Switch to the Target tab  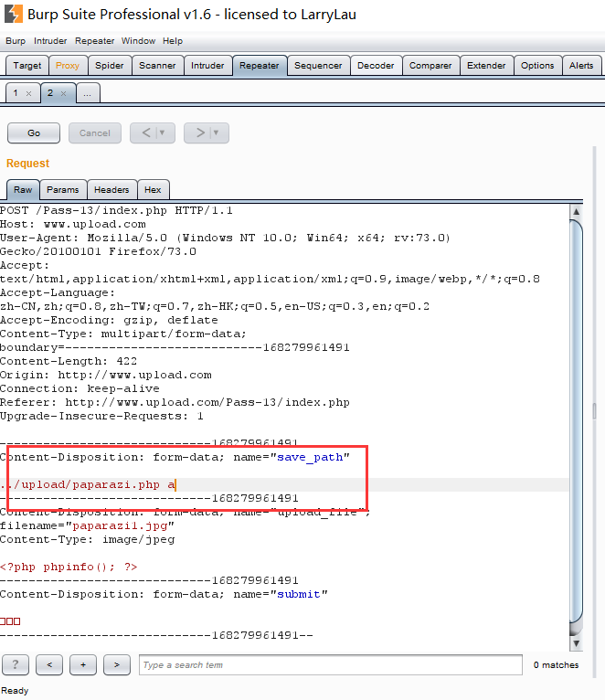pos(27,66)
